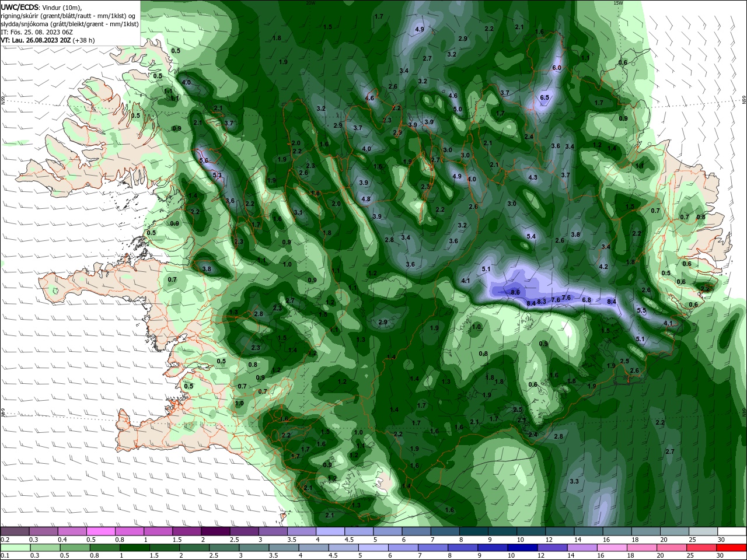The image size is (747, 560).
Task: Click the UWC/ECDS title text
Action: [x=19, y=7]
